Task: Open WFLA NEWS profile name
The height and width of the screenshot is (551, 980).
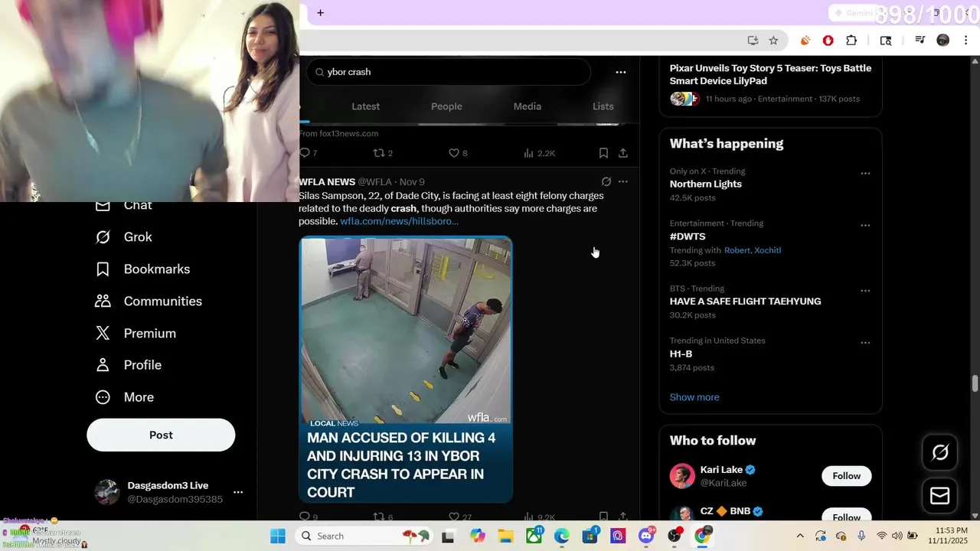Action: [327, 182]
